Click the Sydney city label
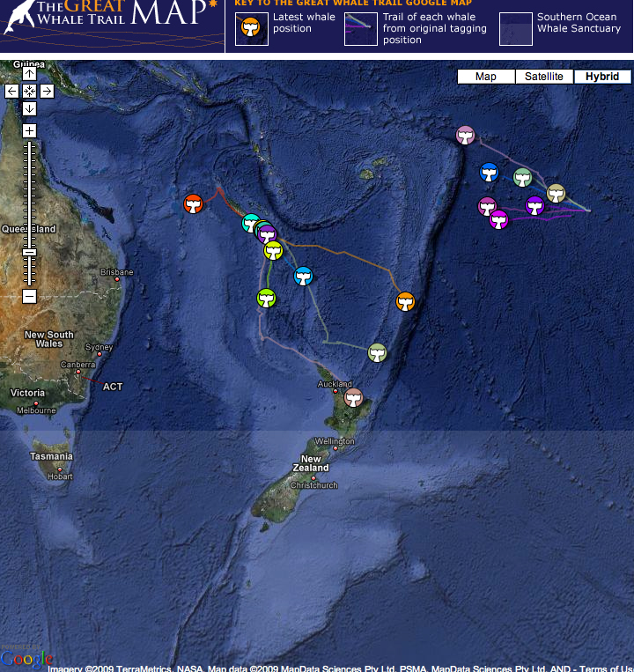The width and height of the screenshot is (634, 672). pyautogui.click(x=99, y=347)
